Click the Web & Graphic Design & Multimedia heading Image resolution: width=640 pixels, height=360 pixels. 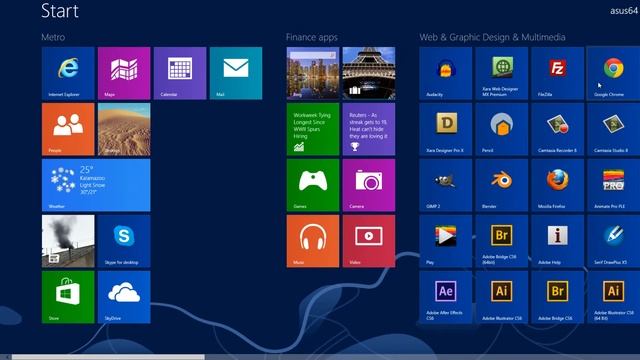[x=492, y=37]
